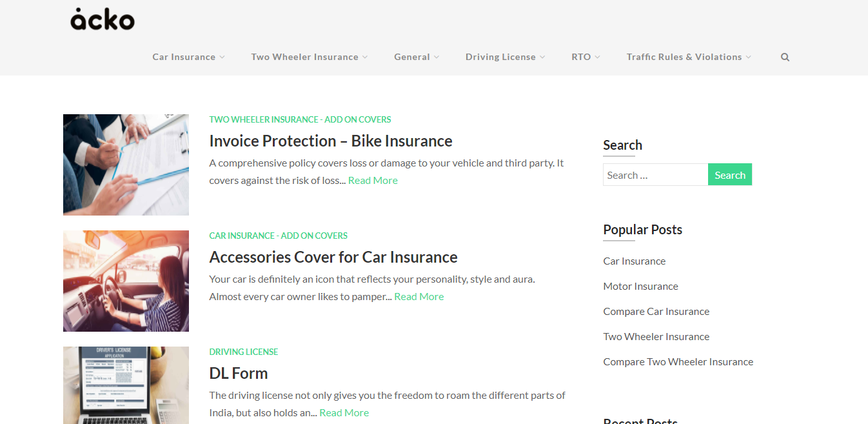Click the Compare Car Insurance popular post
This screenshot has height=424, width=868.
pos(656,311)
